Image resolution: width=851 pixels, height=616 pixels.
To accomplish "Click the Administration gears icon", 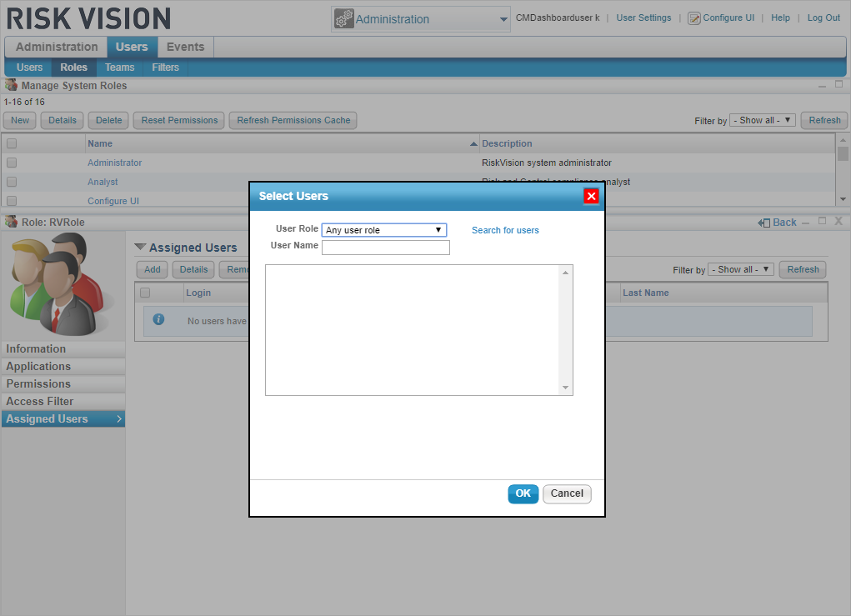I will (x=343, y=19).
